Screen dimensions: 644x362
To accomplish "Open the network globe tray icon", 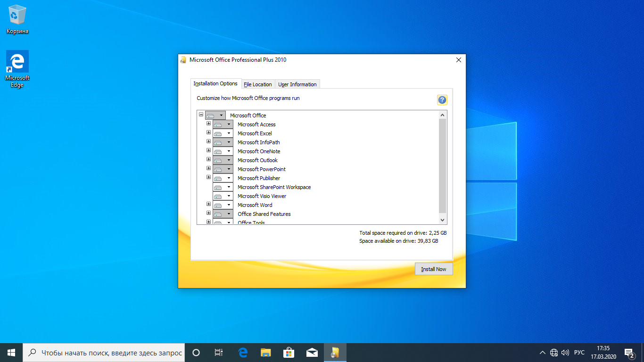I will tap(554, 353).
